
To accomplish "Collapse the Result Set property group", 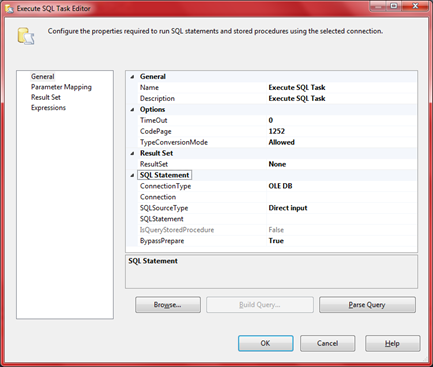I will tap(132, 153).
